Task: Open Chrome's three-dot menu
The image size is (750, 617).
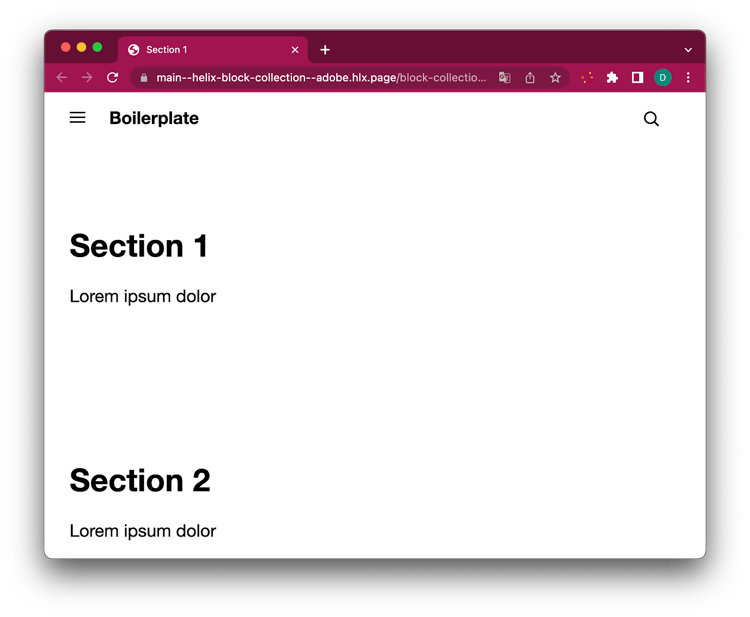Action: tap(688, 77)
